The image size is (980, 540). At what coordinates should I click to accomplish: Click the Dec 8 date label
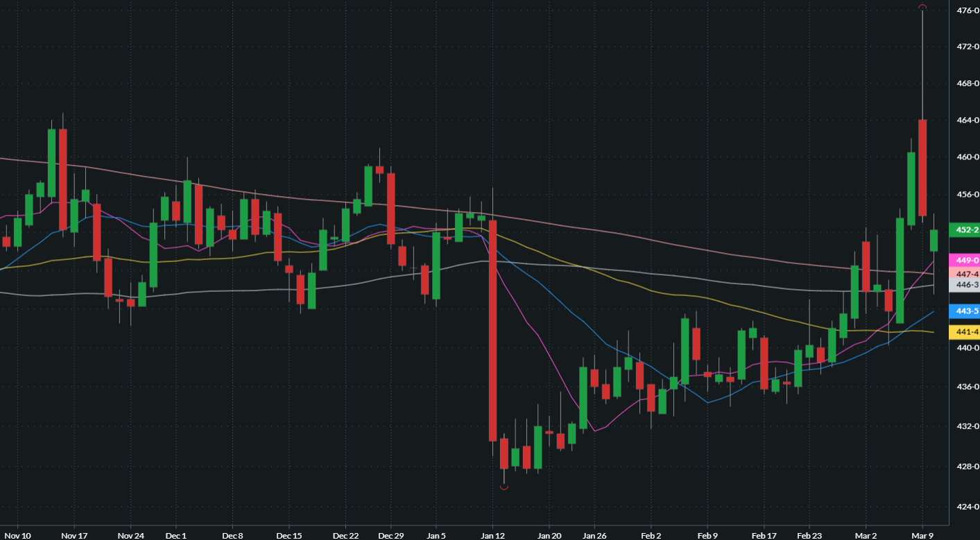tap(233, 536)
